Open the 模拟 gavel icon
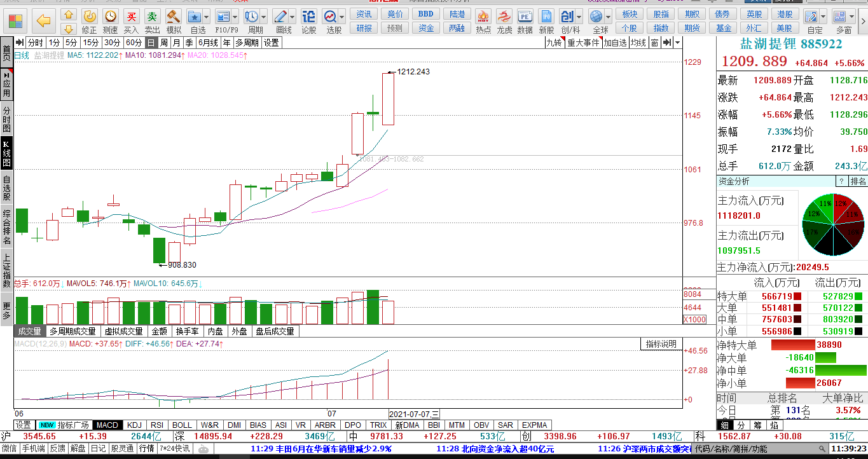Viewport: 868px width, 459px height. [173, 21]
